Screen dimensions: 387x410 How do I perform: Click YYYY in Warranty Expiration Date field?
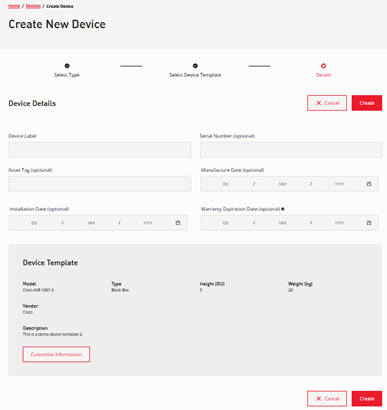339,223
